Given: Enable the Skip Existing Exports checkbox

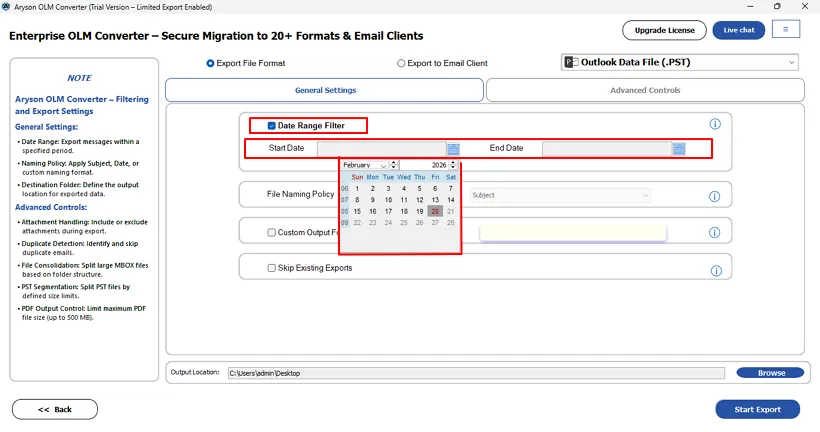Looking at the screenshot, I should (272, 268).
